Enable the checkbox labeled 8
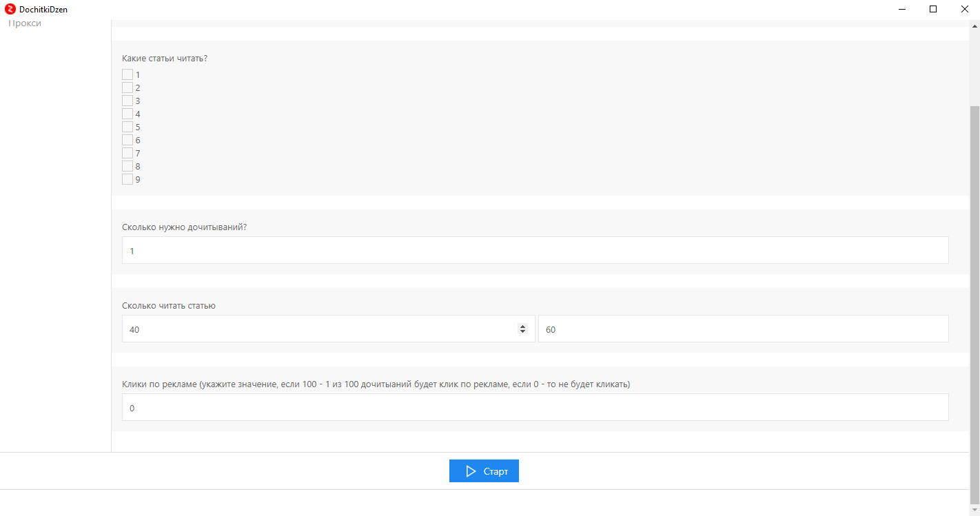Viewport: 980px width, 516px height. click(127, 166)
